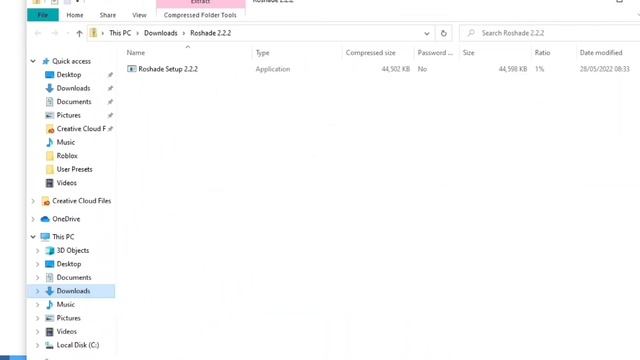Image resolution: width=640 pixels, height=360 pixels.
Task: Click the Application type cell
Action: [x=273, y=69]
